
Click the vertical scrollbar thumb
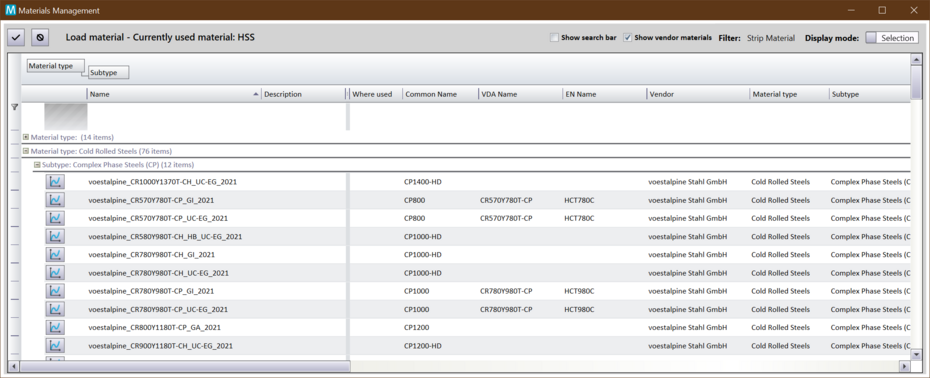pyautogui.click(x=916, y=82)
